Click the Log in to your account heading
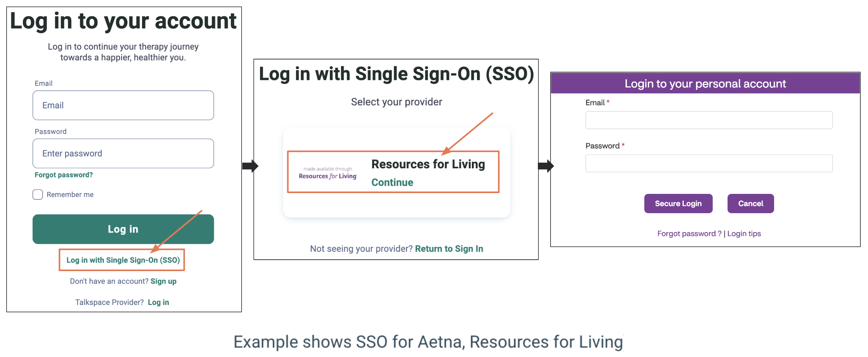The width and height of the screenshot is (868, 357). pyautogui.click(x=123, y=21)
